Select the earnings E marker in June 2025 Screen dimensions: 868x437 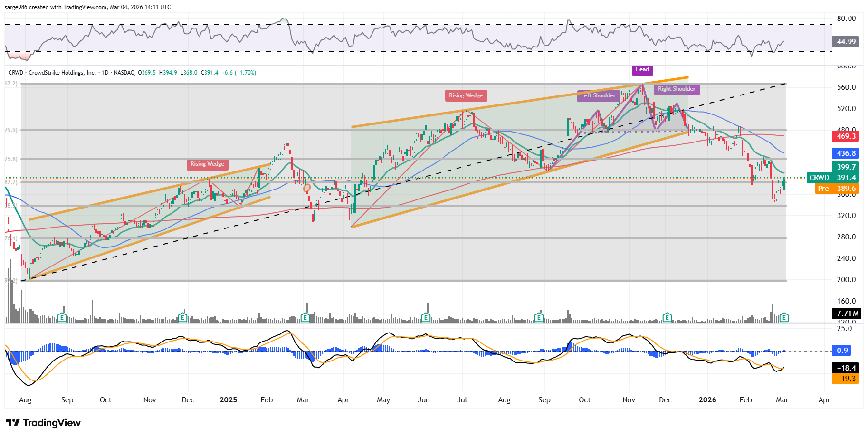[426, 317]
